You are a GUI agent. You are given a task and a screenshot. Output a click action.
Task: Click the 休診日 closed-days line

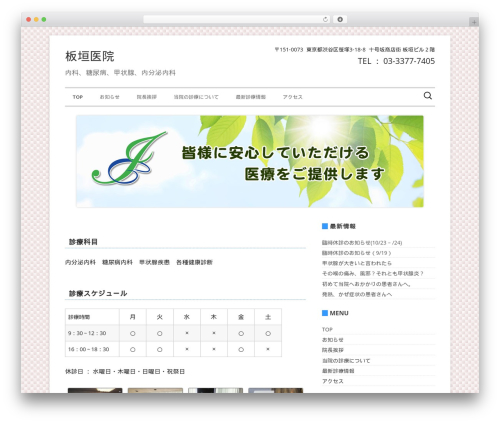pos(125,371)
